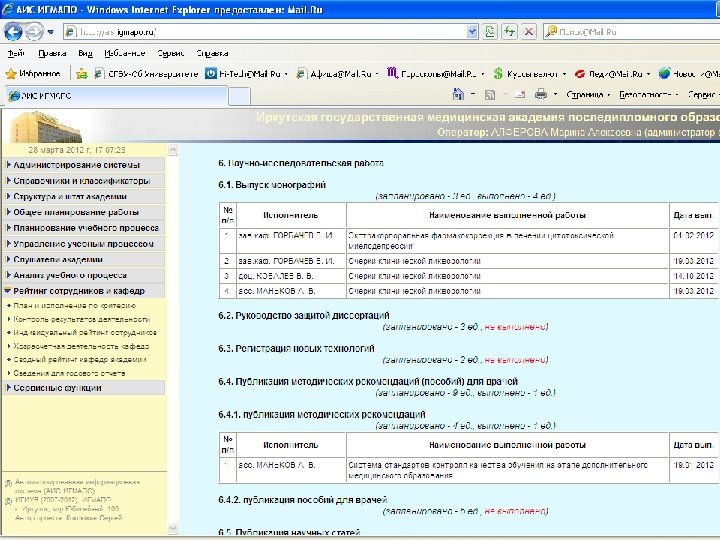
Task: Click the academy building image
Action: tap(46, 127)
